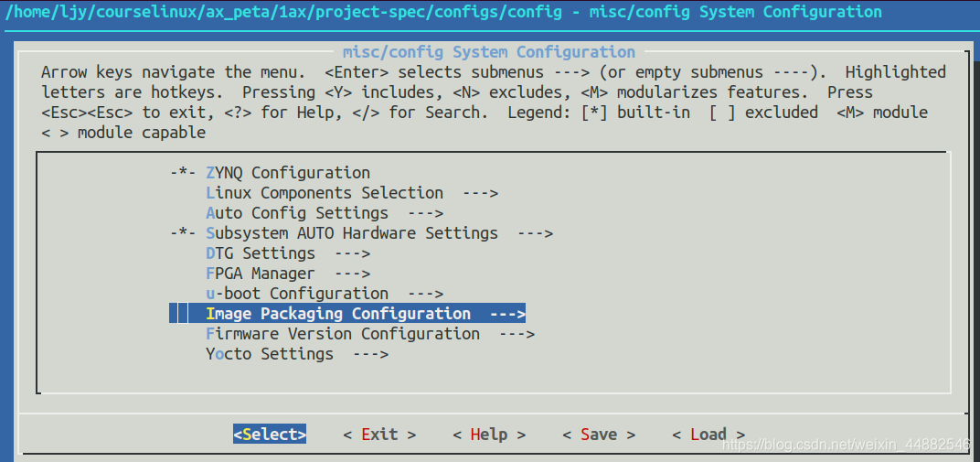Click the Save button
This screenshot has height=462, width=980.
[599, 434]
